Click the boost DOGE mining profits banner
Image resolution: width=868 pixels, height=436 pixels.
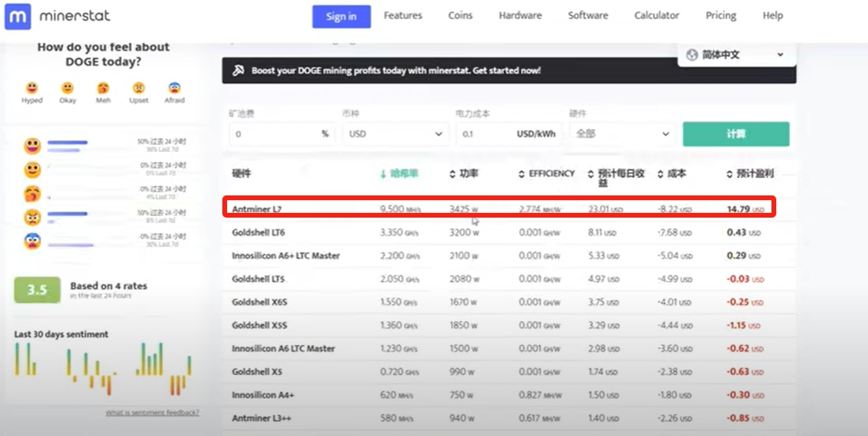coord(510,70)
